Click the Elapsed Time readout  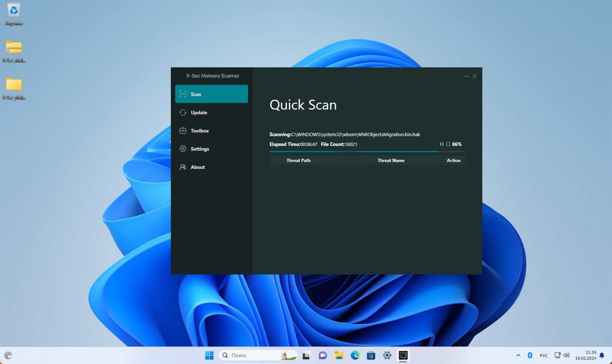[x=293, y=144]
